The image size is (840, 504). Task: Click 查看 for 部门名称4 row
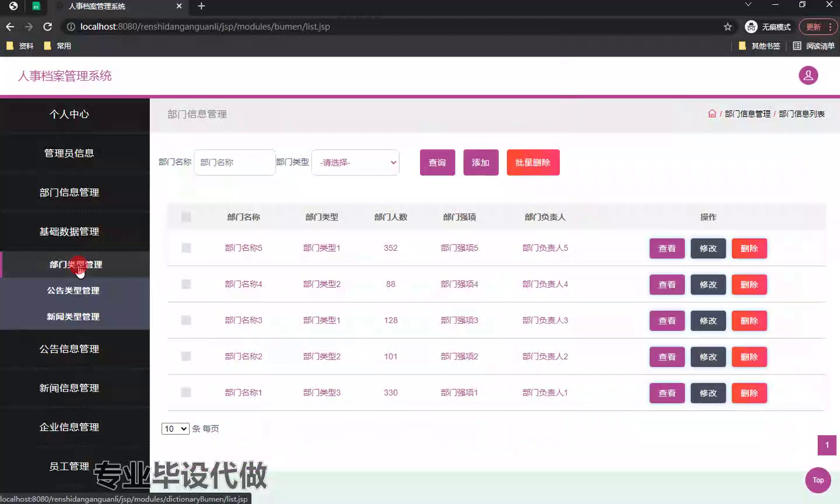tap(667, 285)
